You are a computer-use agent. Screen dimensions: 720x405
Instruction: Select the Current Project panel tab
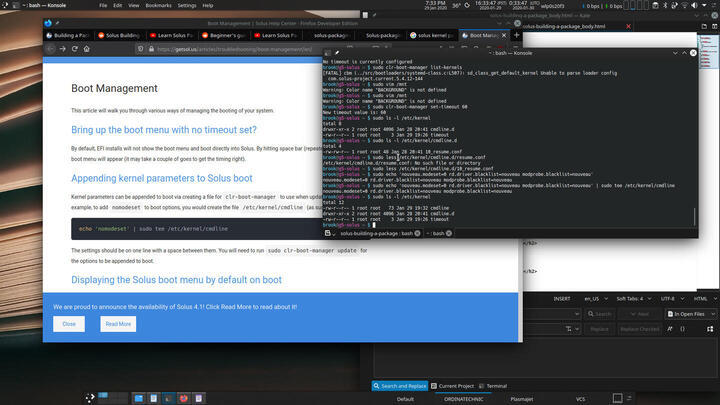(452, 386)
